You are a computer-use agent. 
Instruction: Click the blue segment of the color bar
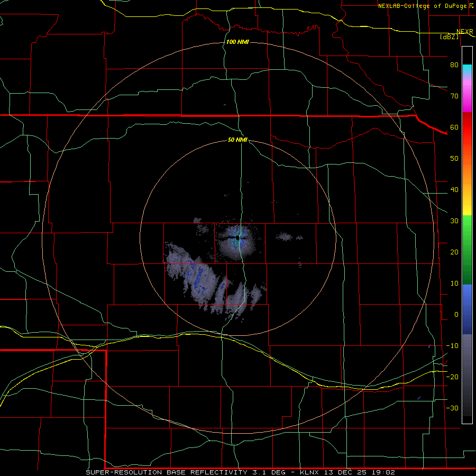point(467,309)
